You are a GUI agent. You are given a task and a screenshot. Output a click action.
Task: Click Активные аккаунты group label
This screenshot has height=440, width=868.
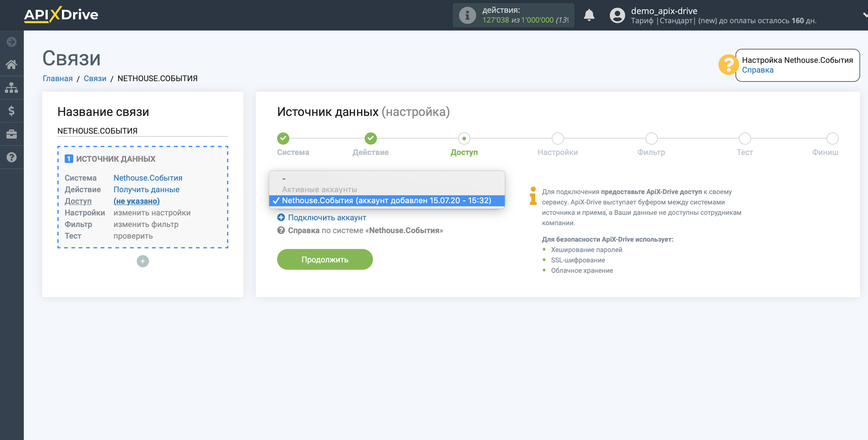pyautogui.click(x=319, y=190)
